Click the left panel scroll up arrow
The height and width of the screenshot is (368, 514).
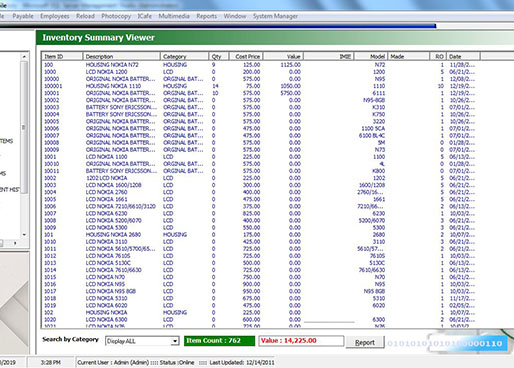coord(24,57)
